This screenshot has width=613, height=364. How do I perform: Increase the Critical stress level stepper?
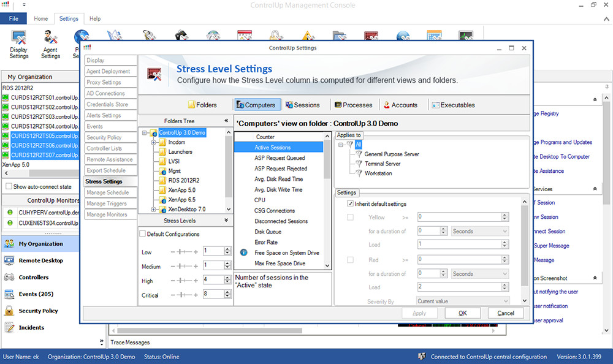click(x=227, y=292)
